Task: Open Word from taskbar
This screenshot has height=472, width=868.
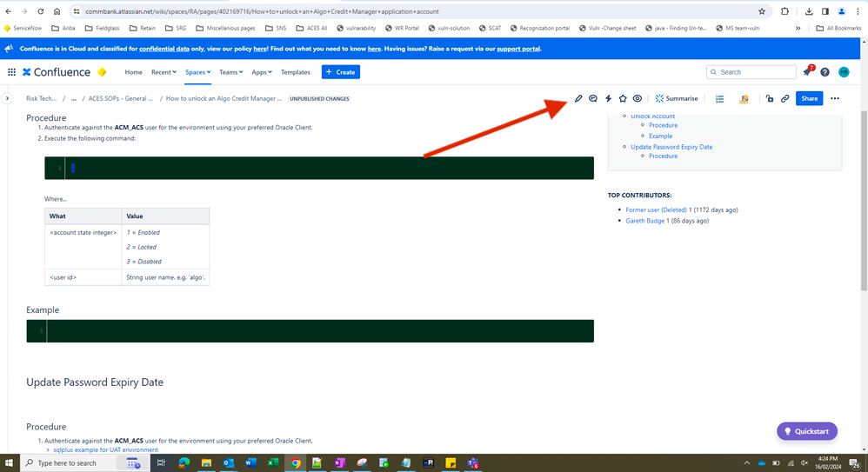Action: (250, 462)
